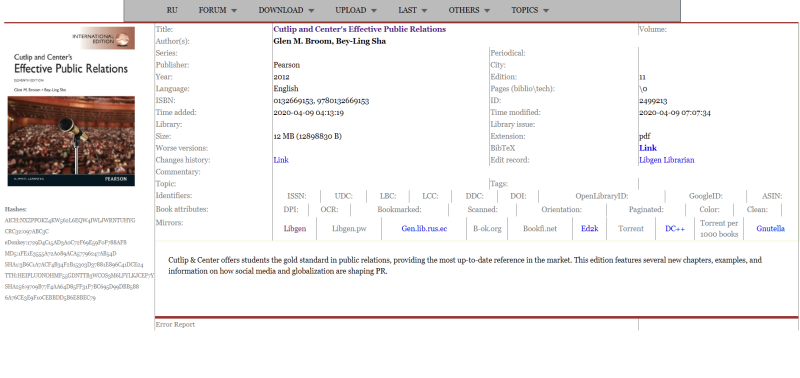This screenshot has height=378, width=800.
Task: Open the book title link
Action: tap(360, 30)
